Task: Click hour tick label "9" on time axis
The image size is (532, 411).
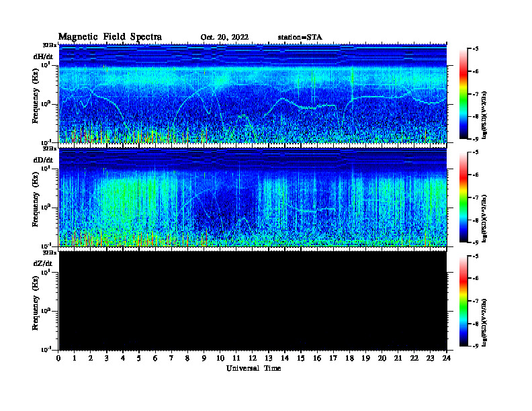Action: (204, 359)
